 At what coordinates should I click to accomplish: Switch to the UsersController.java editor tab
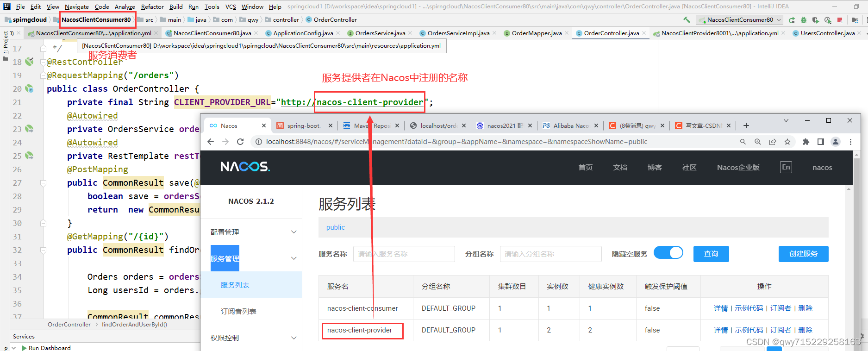[x=827, y=33]
